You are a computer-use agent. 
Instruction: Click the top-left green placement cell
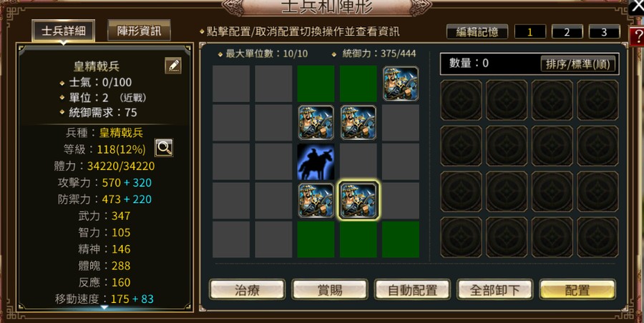point(316,84)
